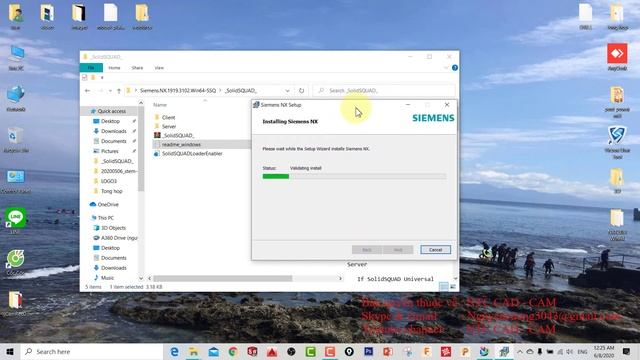The width and height of the screenshot is (640, 360).
Task: Open the Share ribbon tab
Action: [137, 68]
